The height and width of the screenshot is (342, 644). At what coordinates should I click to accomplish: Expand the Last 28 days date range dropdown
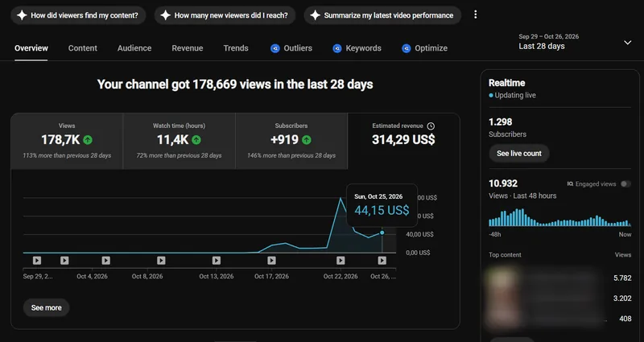click(628, 43)
